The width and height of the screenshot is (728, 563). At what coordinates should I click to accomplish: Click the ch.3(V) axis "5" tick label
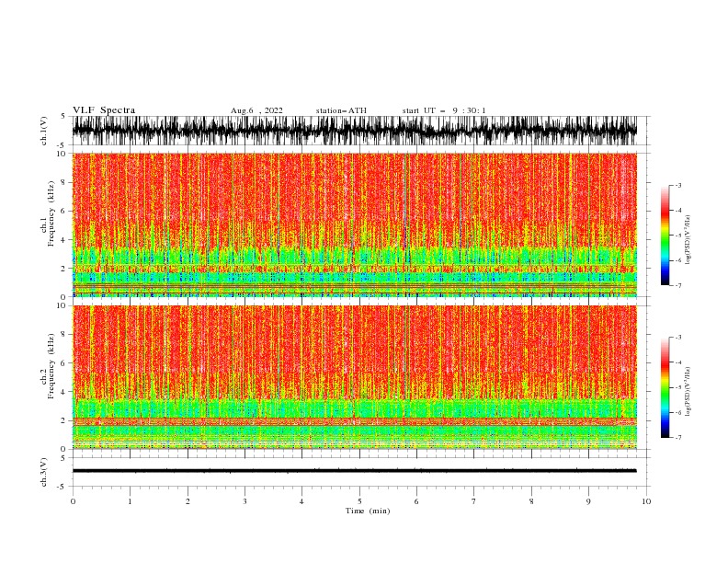(x=63, y=458)
